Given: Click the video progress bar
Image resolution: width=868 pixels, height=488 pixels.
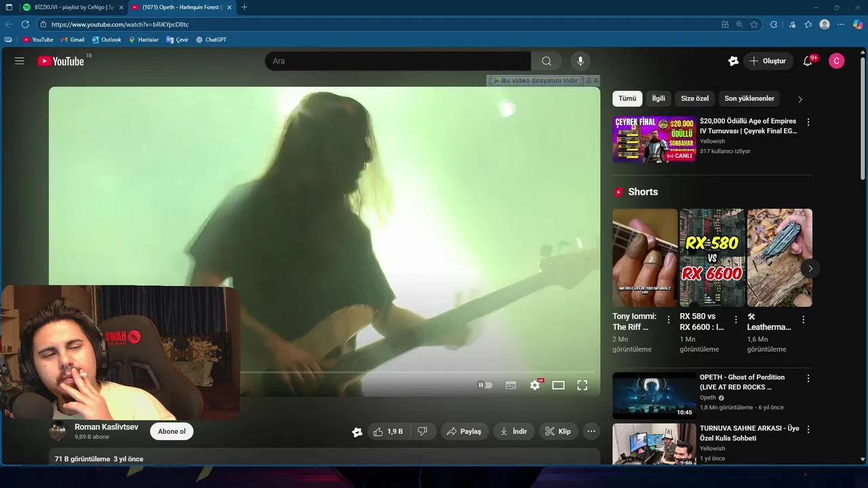Looking at the screenshot, I should [x=417, y=372].
